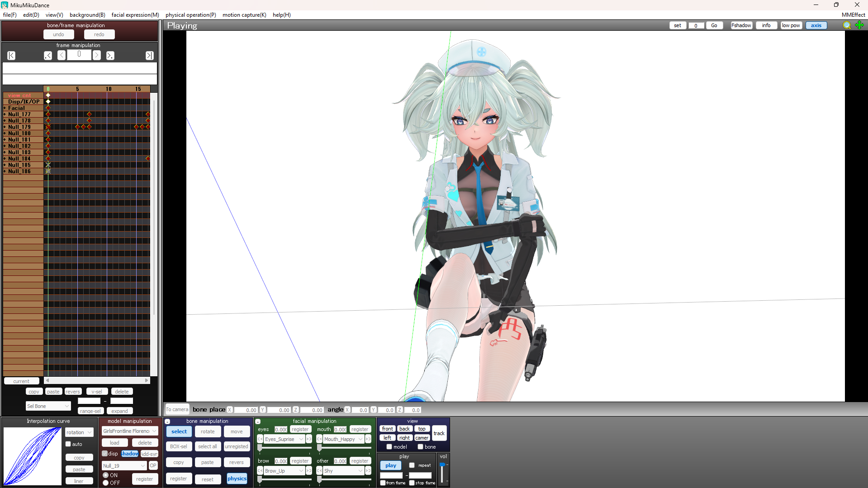Enable the auto interpolation checkbox
Image resolution: width=868 pixels, height=488 pixels.
pyautogui.click(x=68, y=444)
